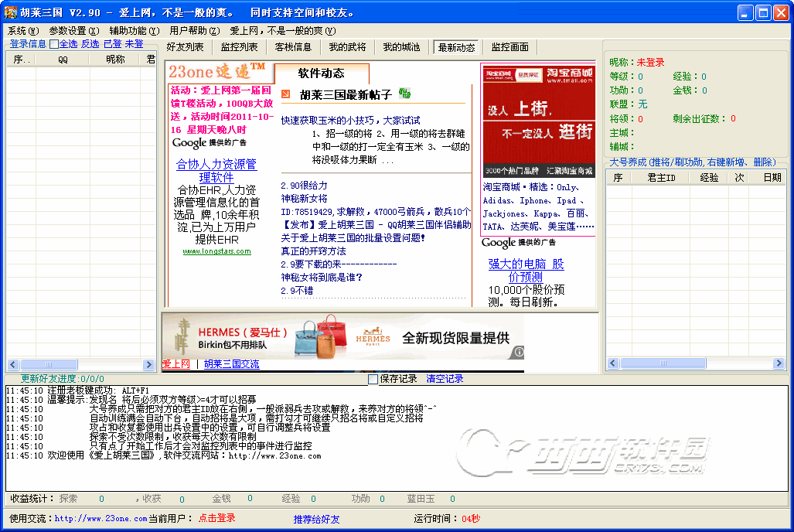This screenshot has width=794, height=532.
Task: Open post 2.9不错
Action: 297,291
